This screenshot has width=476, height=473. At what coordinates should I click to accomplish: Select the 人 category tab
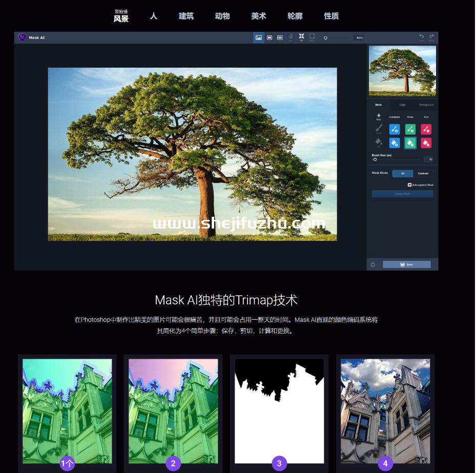point(154,16)
